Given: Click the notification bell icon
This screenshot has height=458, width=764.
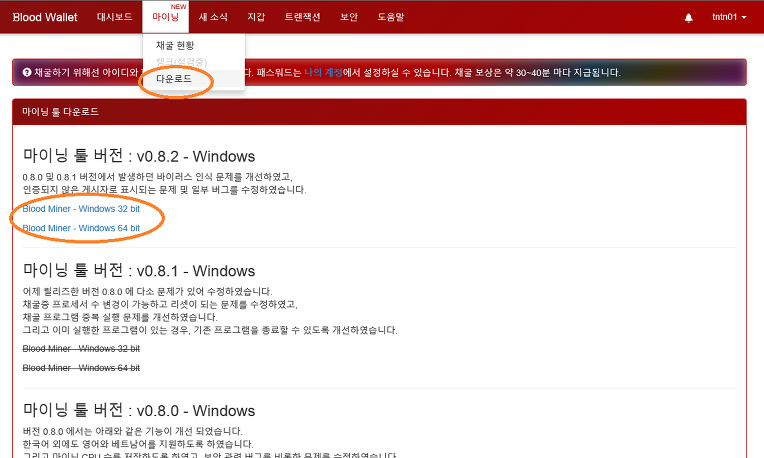Looking at the screenshot, I should click(x=688, y=18).
